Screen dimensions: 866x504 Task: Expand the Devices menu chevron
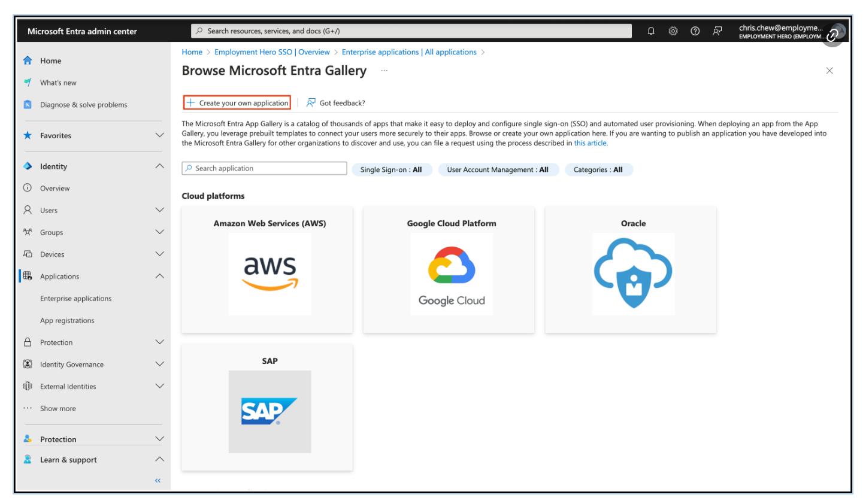point(159,254)
